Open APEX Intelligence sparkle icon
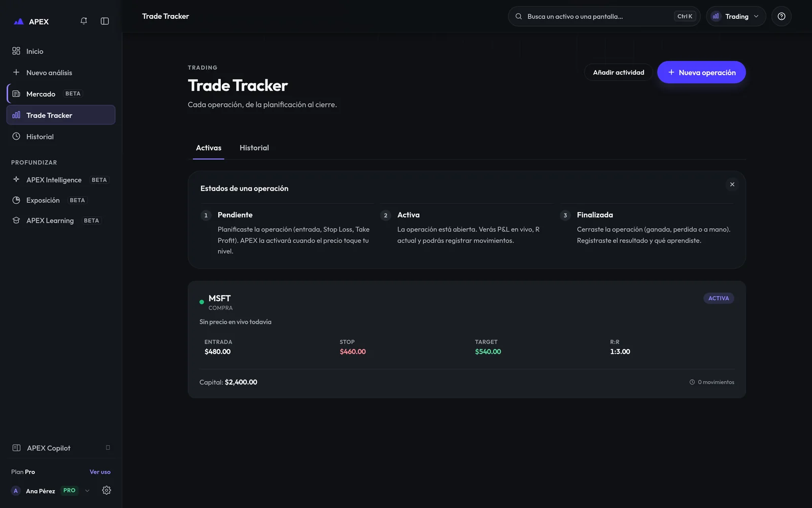The width and height of the screenshot is (812, 508). 16,179
